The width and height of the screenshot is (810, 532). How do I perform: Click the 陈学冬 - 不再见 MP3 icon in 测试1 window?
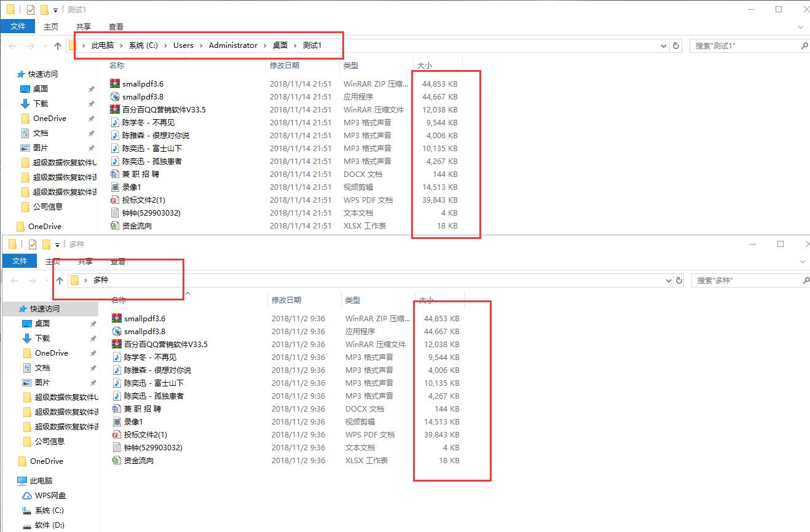(x=115, y=122)
